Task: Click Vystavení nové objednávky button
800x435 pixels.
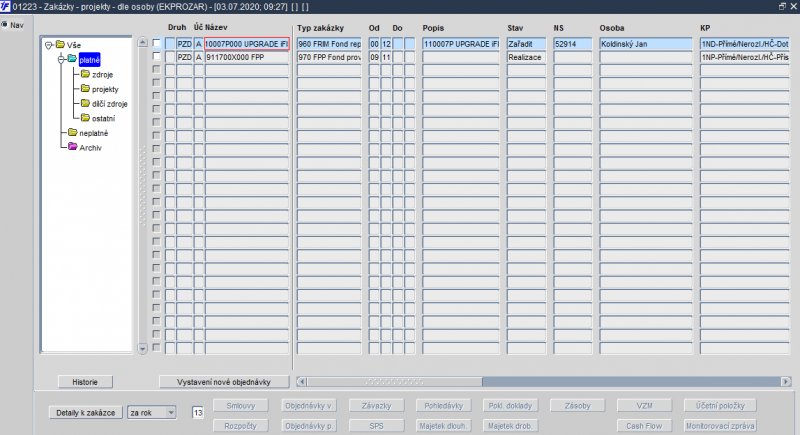Action: click(224, 381)
